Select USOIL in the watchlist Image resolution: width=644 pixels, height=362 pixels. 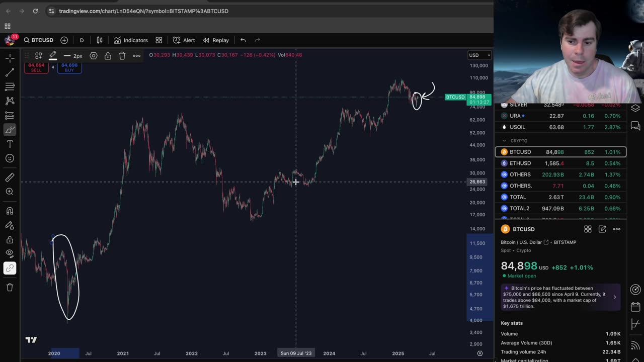(x=560, y=127)
